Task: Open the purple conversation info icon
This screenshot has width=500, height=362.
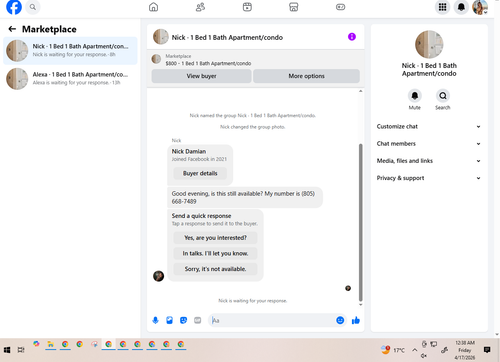Action: (x=352, y=37)
